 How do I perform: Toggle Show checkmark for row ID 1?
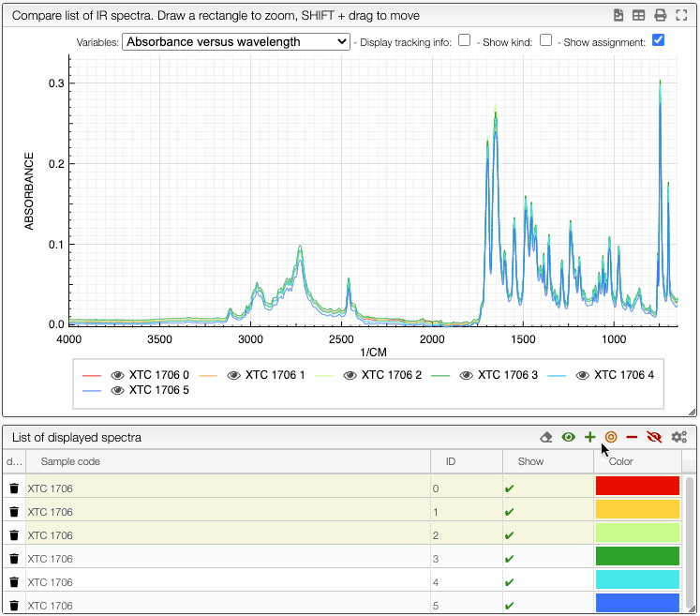(x=509, y=512)
